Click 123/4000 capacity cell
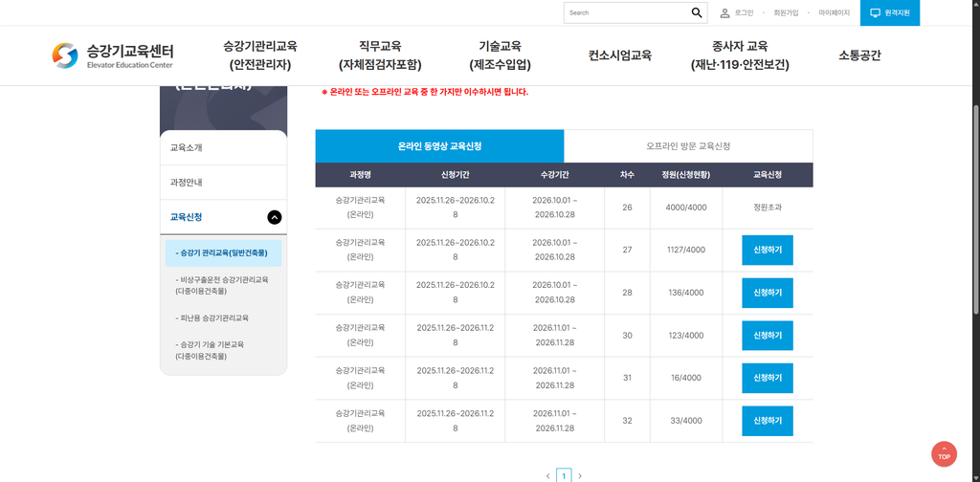This screenshot has width=980, height=482. pos(686,336)
